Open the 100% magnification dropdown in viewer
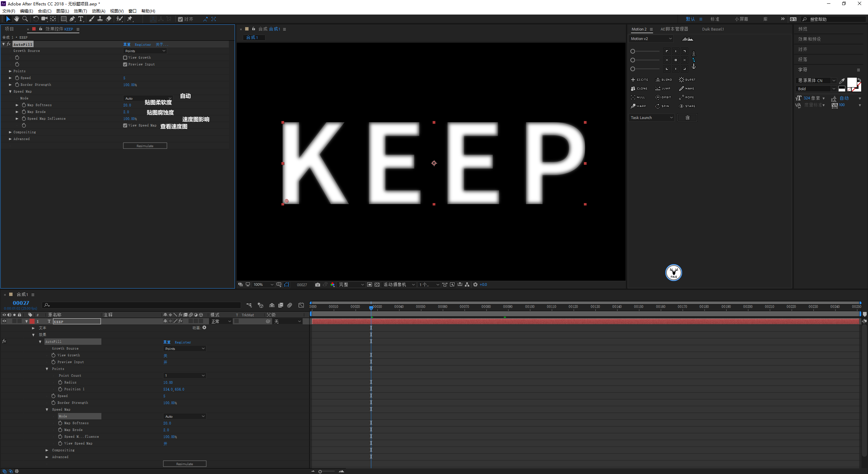This screenshot has width=868, height=474. [263, 284]
